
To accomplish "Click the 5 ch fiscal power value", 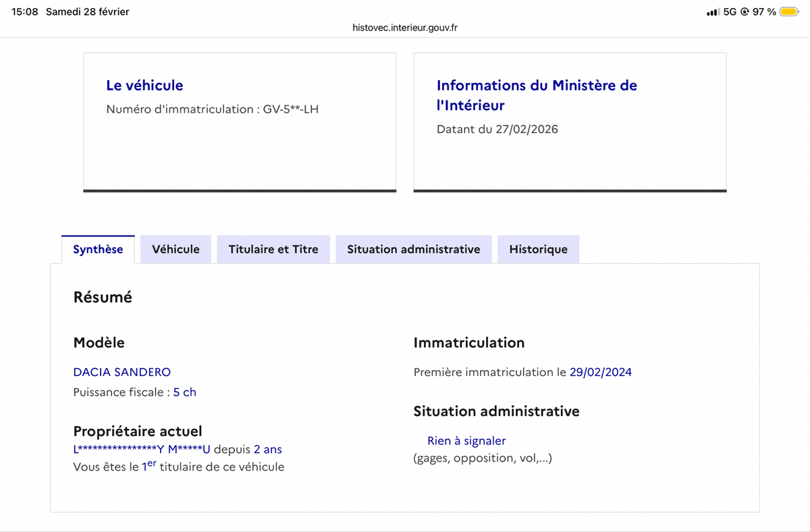I will point(185,392).
